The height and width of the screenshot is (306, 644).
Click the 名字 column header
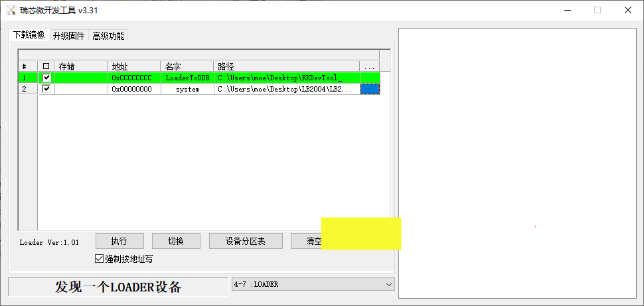tap(187, 66)
